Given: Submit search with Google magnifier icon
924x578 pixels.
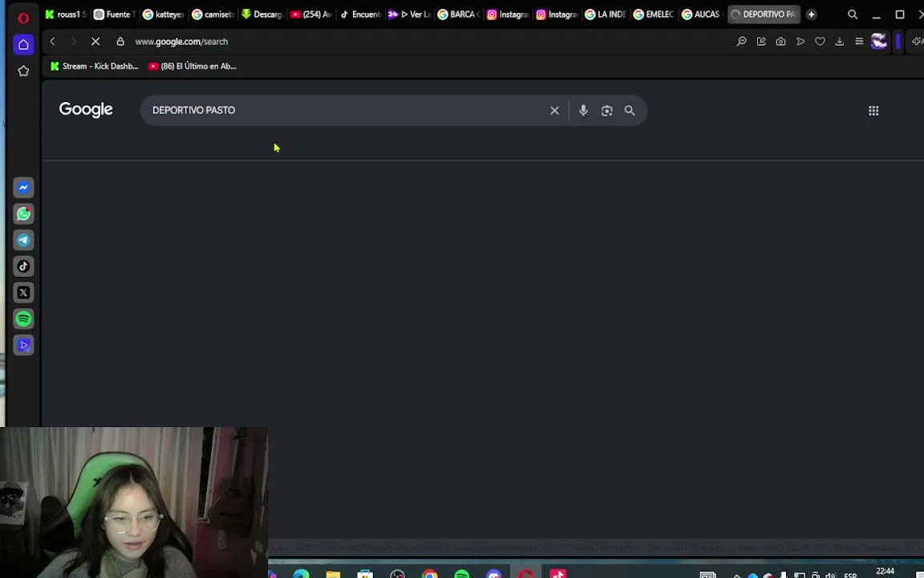Looking at the screenshot, I should (630, 110).
